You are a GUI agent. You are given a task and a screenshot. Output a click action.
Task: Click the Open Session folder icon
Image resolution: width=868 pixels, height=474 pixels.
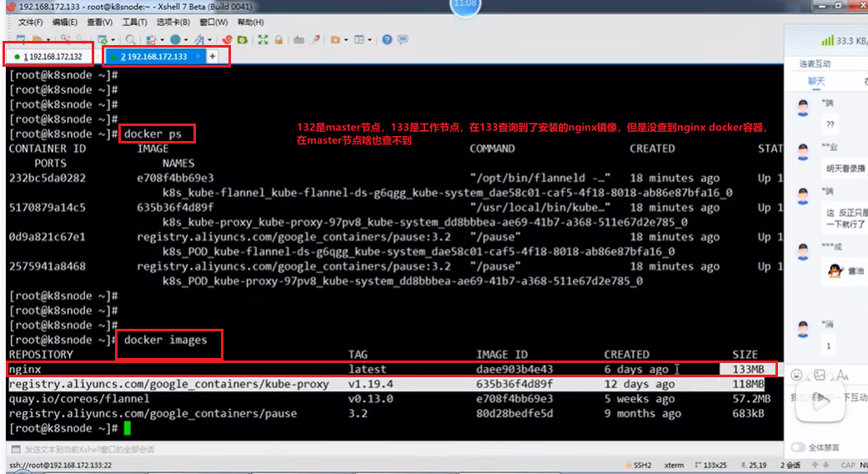tap(37, 40)
